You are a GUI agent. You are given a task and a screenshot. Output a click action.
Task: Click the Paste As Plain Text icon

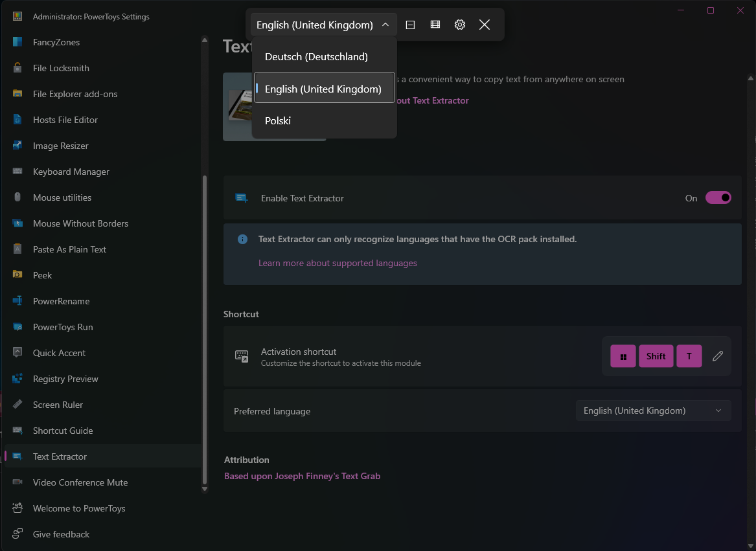click(x=17, y=249)
